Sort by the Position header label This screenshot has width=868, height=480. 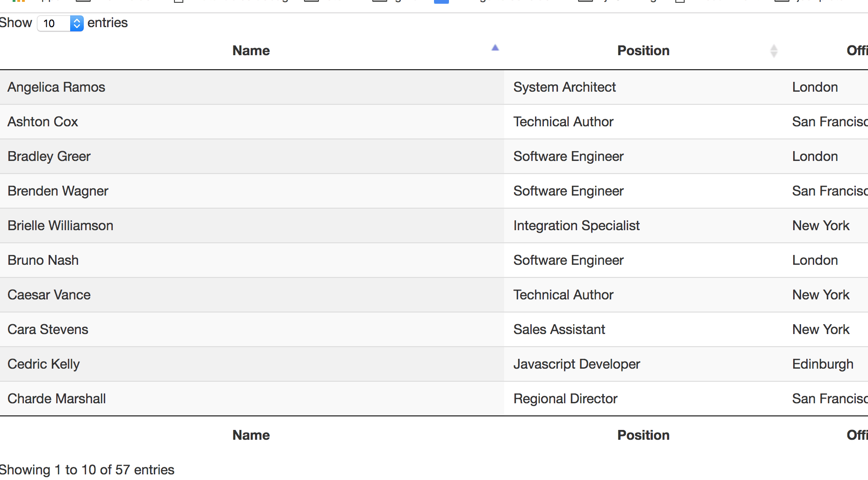coord(643,51)
